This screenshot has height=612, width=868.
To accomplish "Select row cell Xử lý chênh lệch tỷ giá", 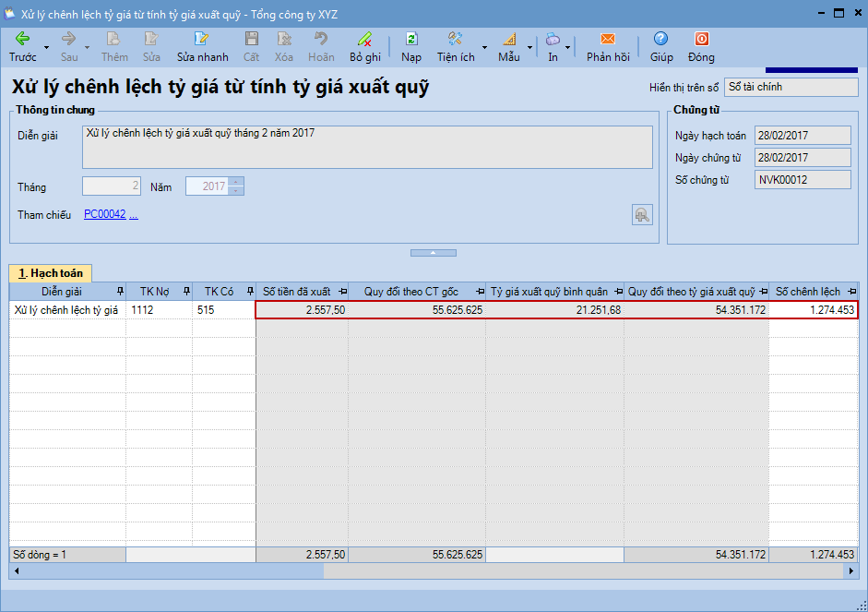I will point(66,309).
